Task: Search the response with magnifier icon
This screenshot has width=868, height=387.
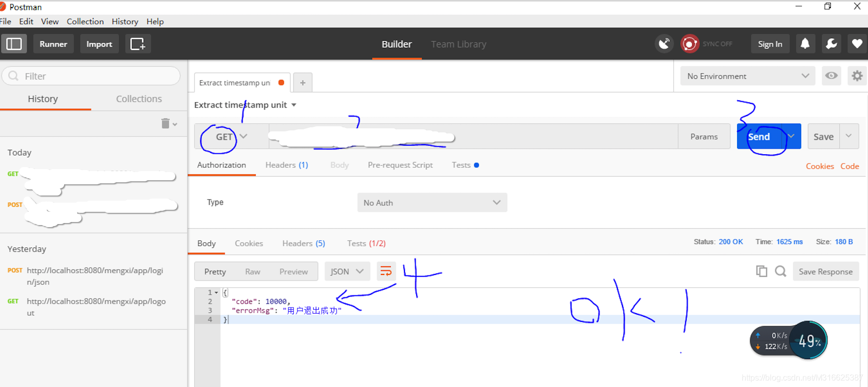Action: [x=780, y=271]
